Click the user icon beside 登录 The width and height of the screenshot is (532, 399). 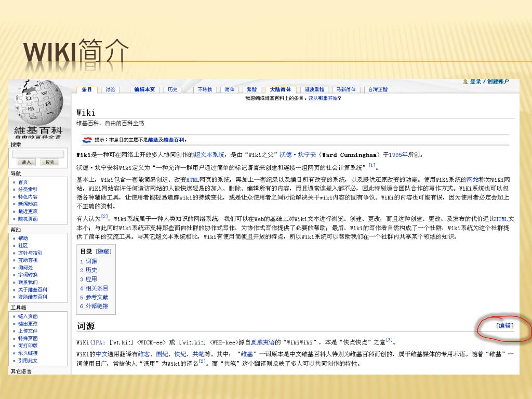pos(465,82)
